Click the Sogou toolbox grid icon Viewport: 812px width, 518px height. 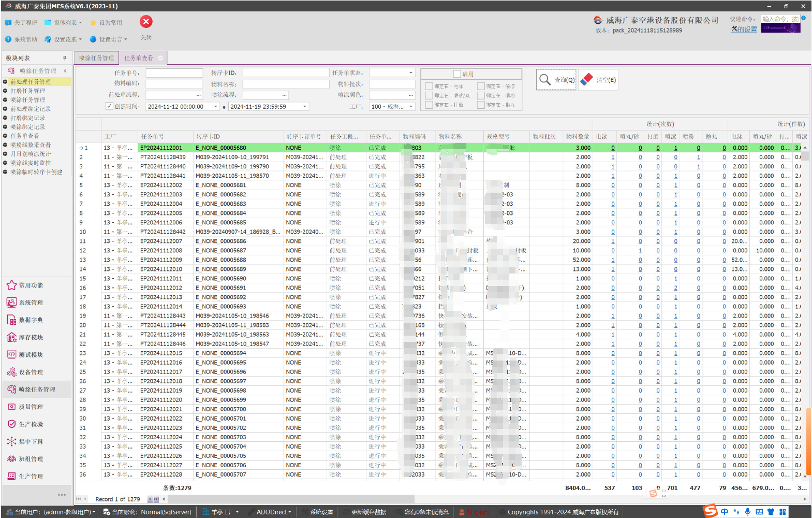pos(783,512)
